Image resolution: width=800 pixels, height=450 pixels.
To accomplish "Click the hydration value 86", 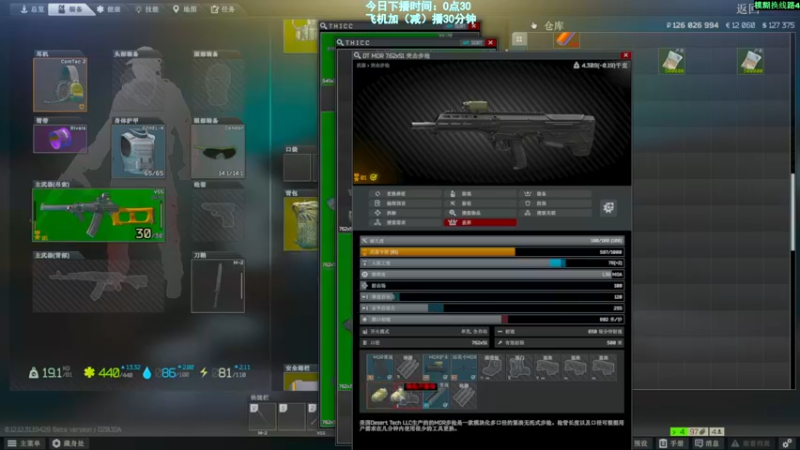I will (x=168, y=373).
